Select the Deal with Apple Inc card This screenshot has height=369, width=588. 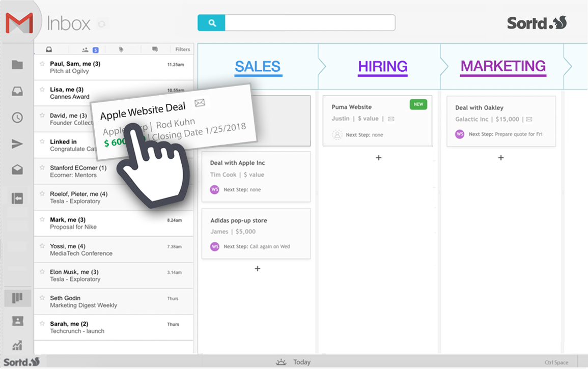(256, 176)
